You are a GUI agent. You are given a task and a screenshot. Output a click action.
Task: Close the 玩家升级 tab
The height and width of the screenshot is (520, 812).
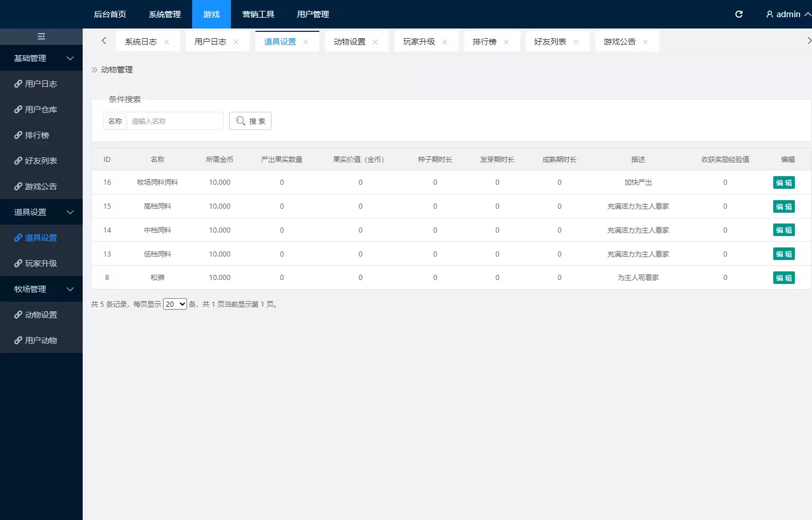445,42
